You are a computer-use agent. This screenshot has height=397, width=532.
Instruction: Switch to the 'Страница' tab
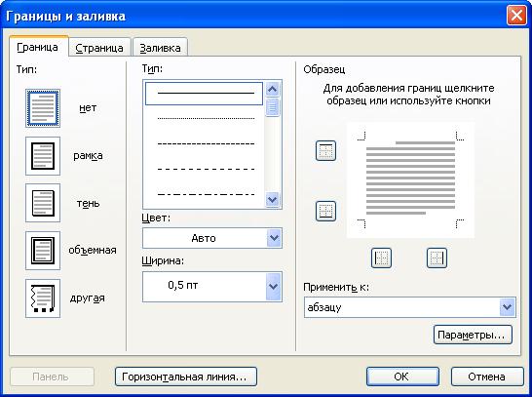coord(99,48)
